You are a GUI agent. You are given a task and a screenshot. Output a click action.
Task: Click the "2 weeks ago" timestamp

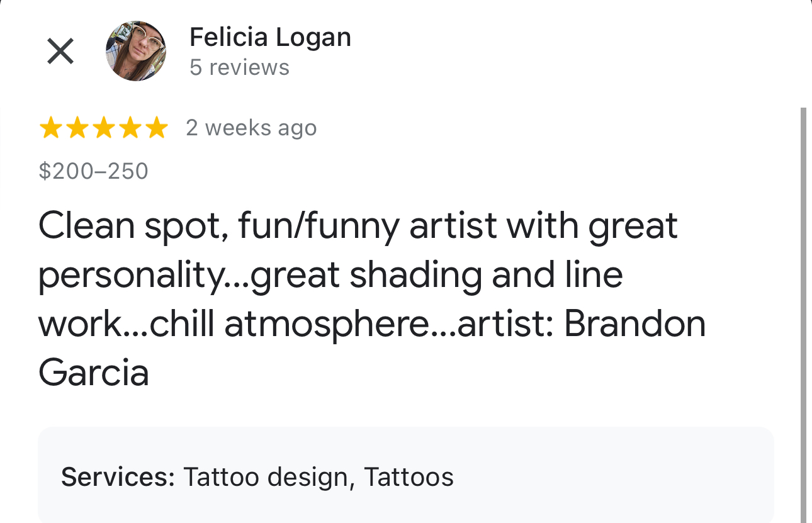tap(251, 128)
